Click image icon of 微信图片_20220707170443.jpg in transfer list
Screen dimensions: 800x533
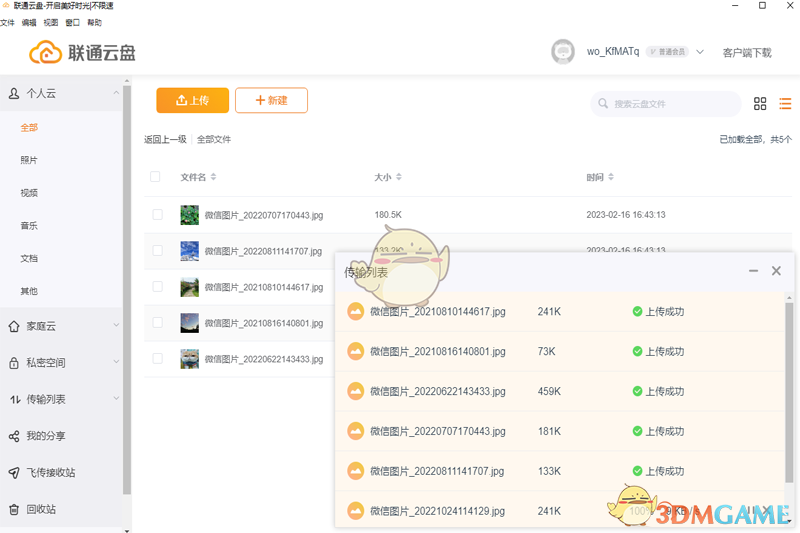pyautogui.click(x=356, y=431)
